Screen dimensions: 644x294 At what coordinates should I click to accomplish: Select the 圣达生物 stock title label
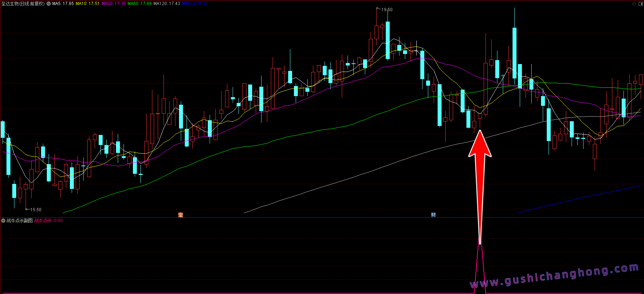coord(23,4)
